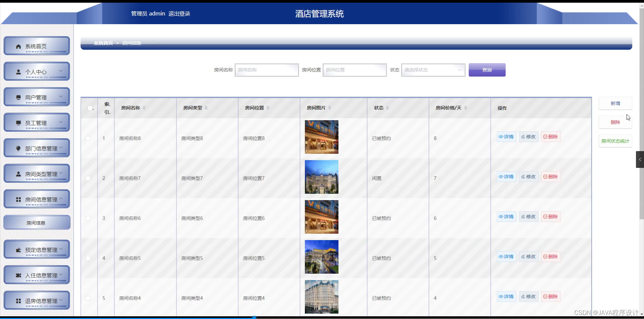Open 房间状态统计 statistics button

(x=615, y=141)
